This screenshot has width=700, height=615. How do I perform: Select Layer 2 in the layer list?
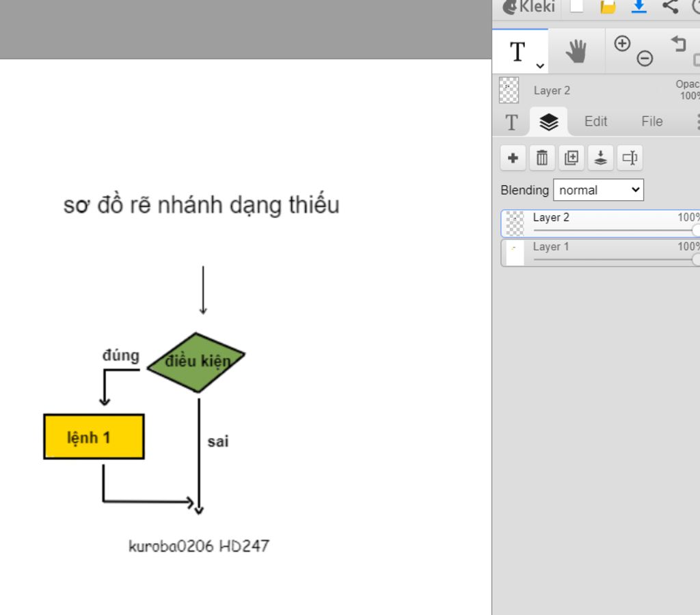point(600,223)
